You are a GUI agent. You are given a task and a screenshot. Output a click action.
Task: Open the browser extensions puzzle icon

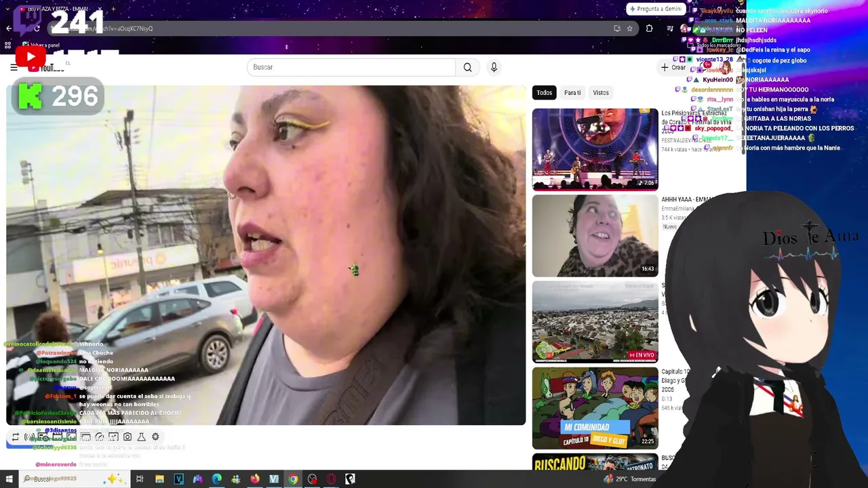(x=649, y=28)
